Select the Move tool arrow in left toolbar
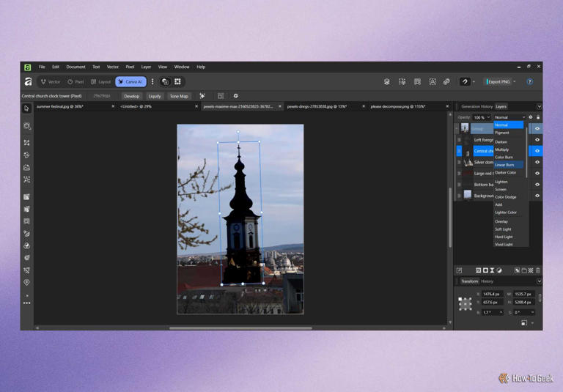 pyautogui.click(x=26, y=108)
